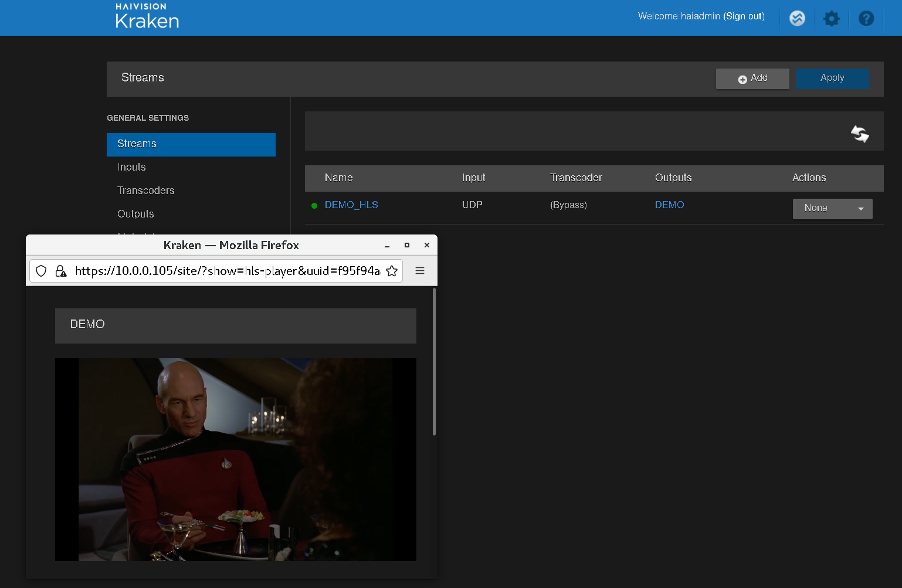902x588 pixels.
Task: Click the Add stream button
Action: click(x=752, y=79)
